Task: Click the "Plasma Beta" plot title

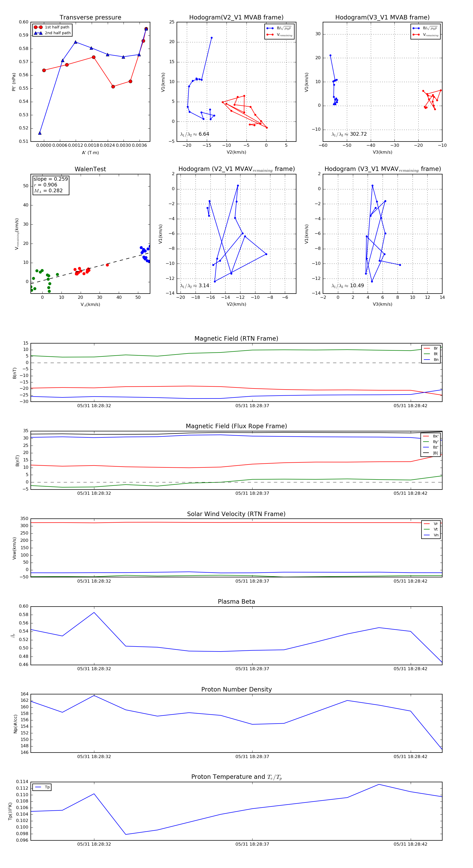Action: tap(236, 602)
